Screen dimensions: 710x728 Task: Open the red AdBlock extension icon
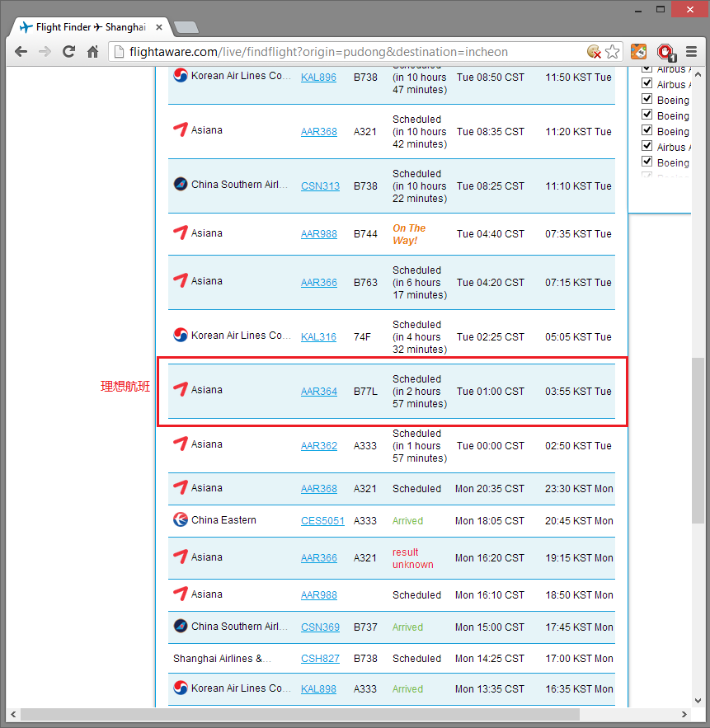[666, 52]
